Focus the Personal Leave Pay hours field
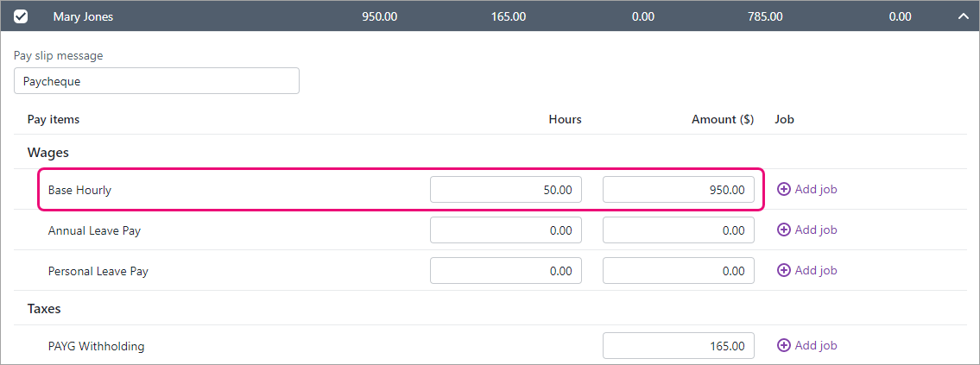The height and width of the screenshot is (365, 980). [505, 271]
